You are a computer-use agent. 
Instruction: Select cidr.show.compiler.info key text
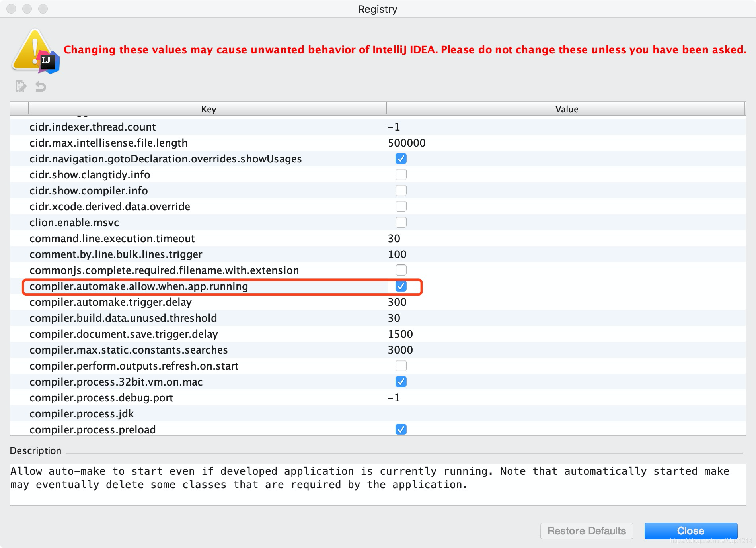pos(88,190)
